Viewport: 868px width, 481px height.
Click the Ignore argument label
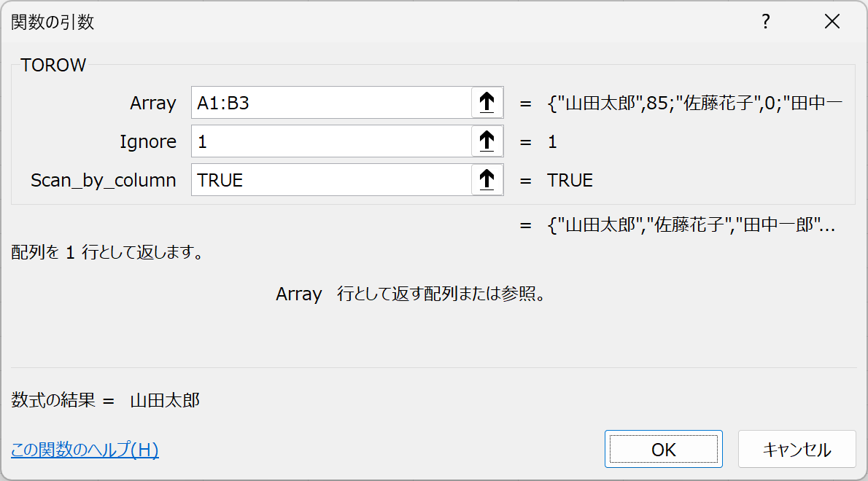(x=148, y=142)
